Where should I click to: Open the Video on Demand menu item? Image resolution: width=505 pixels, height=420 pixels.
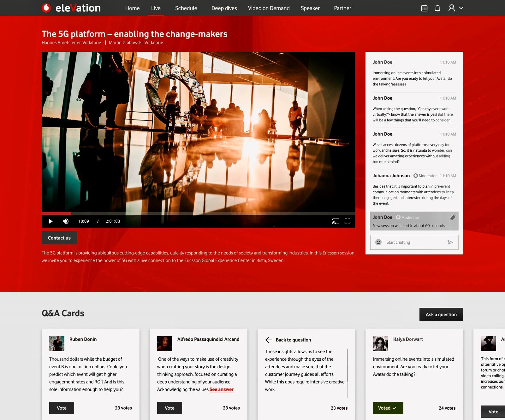269,8
